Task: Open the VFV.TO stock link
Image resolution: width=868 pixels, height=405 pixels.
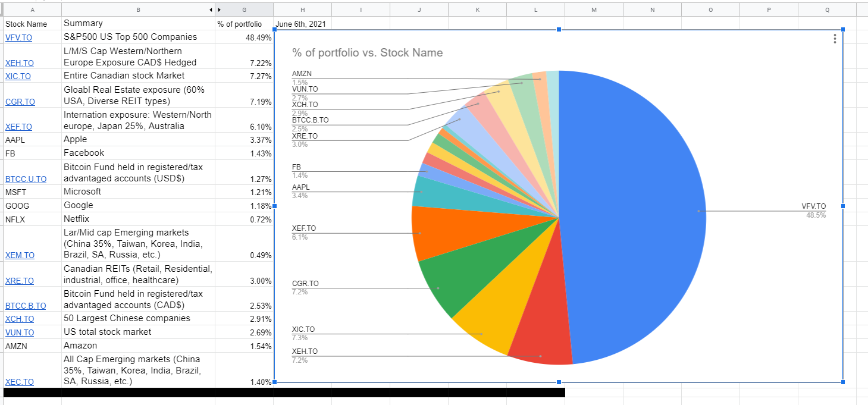Action: point(18,37)
